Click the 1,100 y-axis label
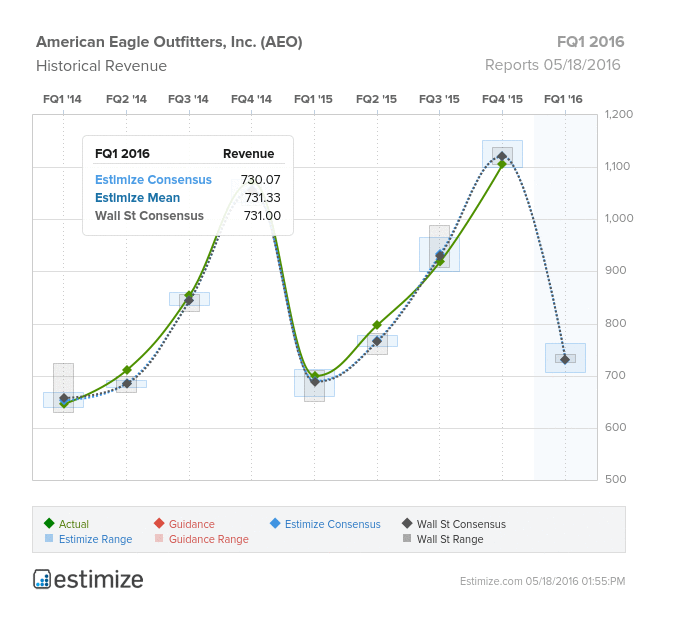Image resolution: width=675 pixels, height=620 pixels. pos(617,166)
